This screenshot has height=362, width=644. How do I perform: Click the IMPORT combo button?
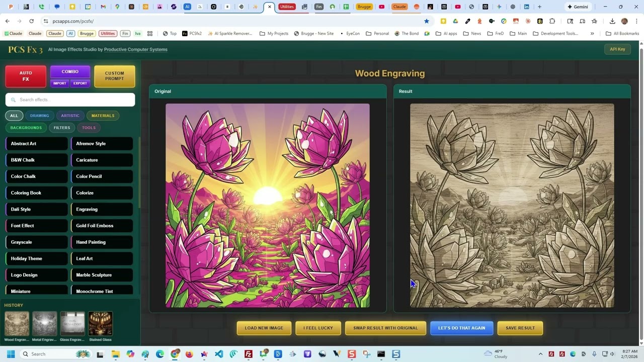click(60, 83)
